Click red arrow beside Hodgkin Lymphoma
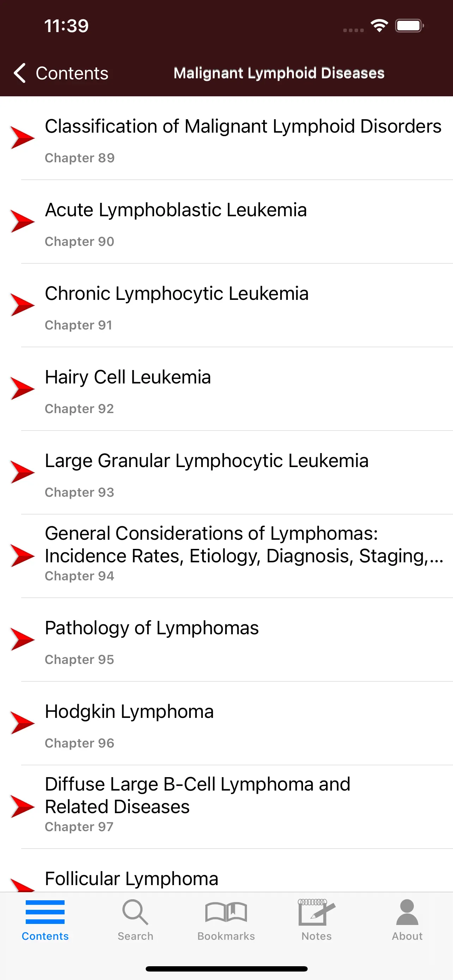The height and width of the screenshot is (980, 453). [x=23, y=723]
